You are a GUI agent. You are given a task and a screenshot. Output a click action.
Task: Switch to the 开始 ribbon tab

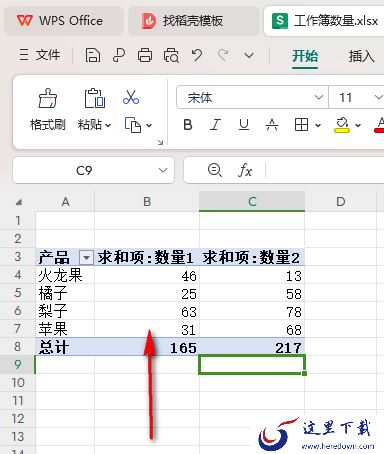(305, 56)
